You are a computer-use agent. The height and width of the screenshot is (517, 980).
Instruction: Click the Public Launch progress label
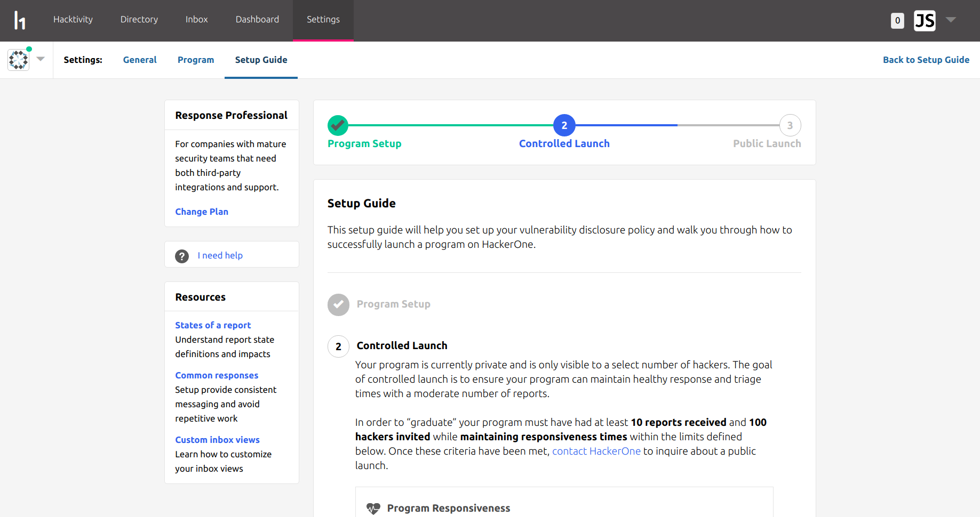tap(767, 143)
